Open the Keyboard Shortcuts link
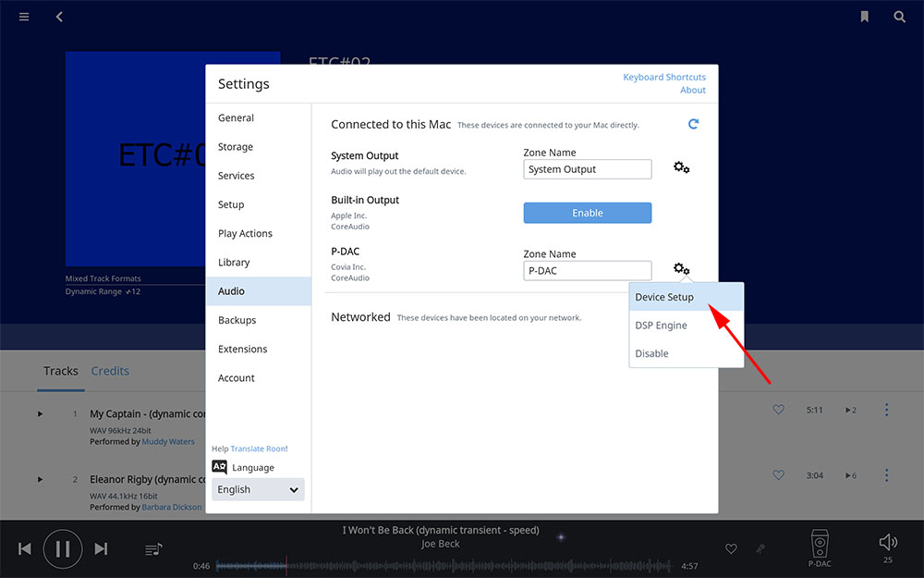This screenshot has height=578, width=924. (x=663, y=78)
